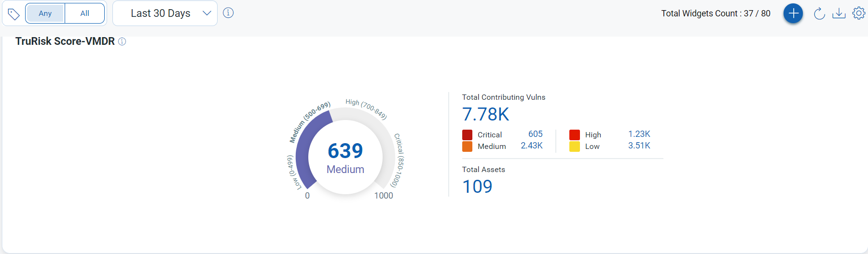Screen dimensions: 868x254
Task: Refresh the dashboard widgets
Action: pyautogui.click(x=819, y=13)
